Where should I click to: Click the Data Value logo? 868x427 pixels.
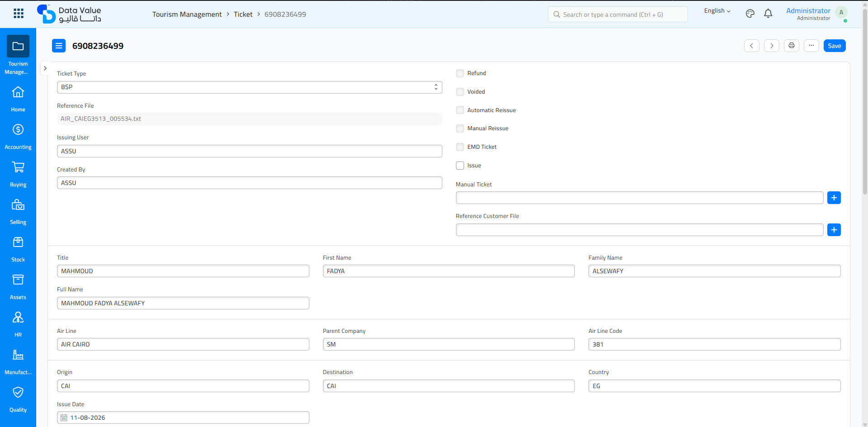pyautogui.click(x=69, y=14)
